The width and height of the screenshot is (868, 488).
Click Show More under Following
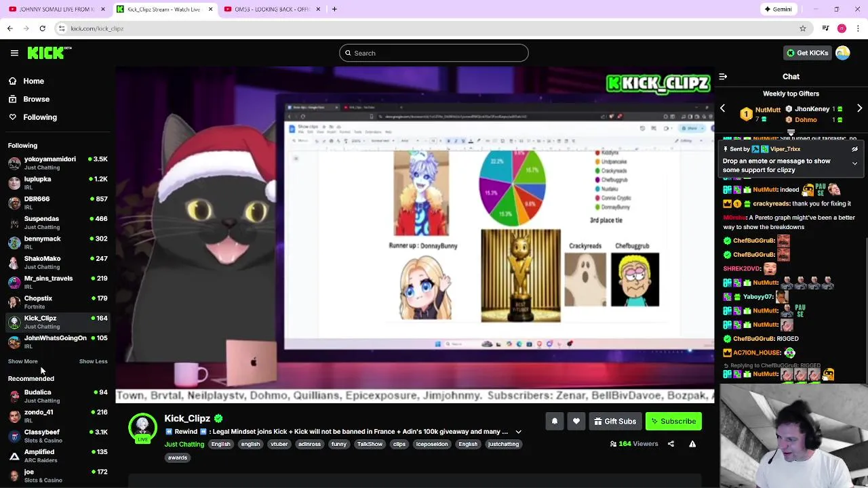coord(23,361)
